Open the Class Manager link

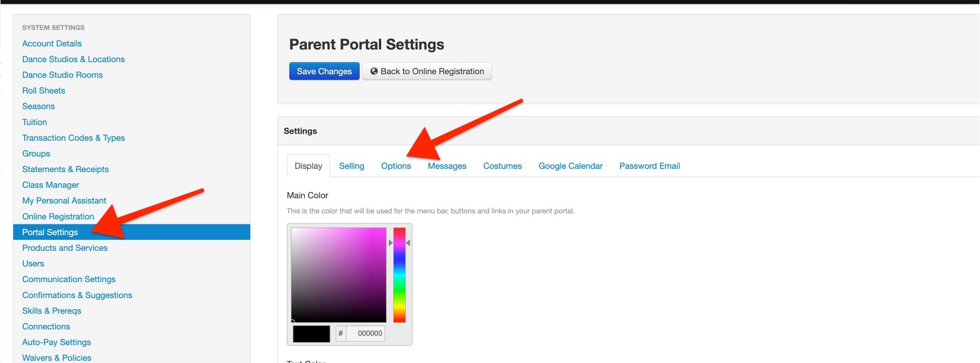(x=51, y=185)
